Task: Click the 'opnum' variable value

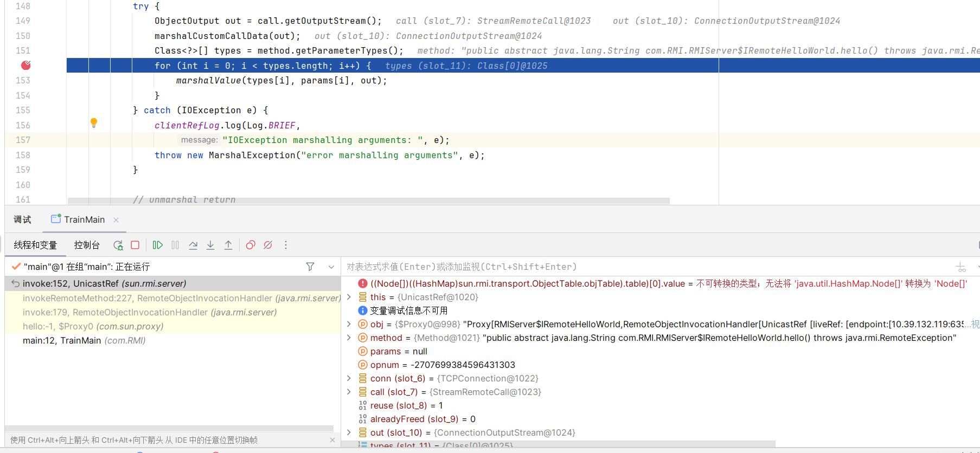Action: 463,365
